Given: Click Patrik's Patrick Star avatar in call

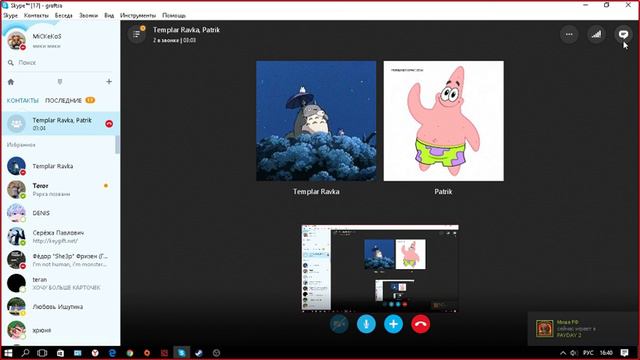Looking at the screenshot, I should coord(443,121).
